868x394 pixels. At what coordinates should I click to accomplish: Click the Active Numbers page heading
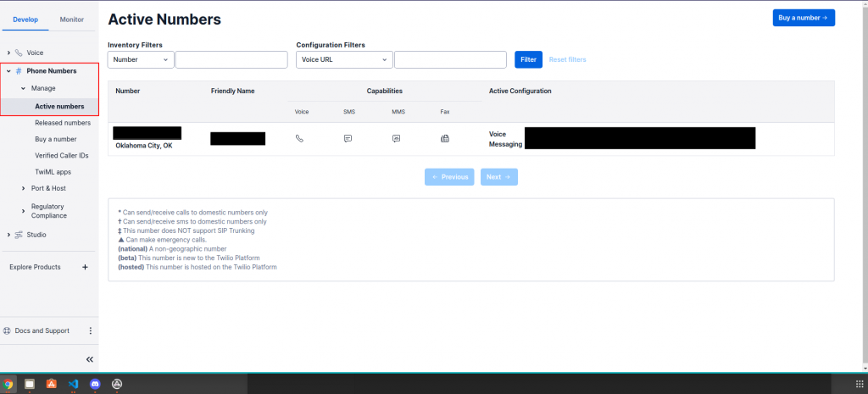(164, 19)
